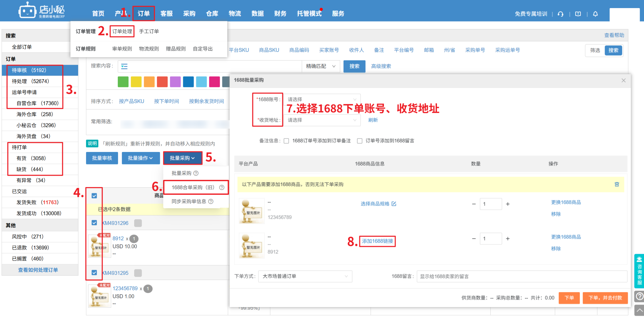The width and height of the screenshot is (644, 318).
Task: Choose 1688合单采购(旧) menu entry
Action: click(196, 187)
